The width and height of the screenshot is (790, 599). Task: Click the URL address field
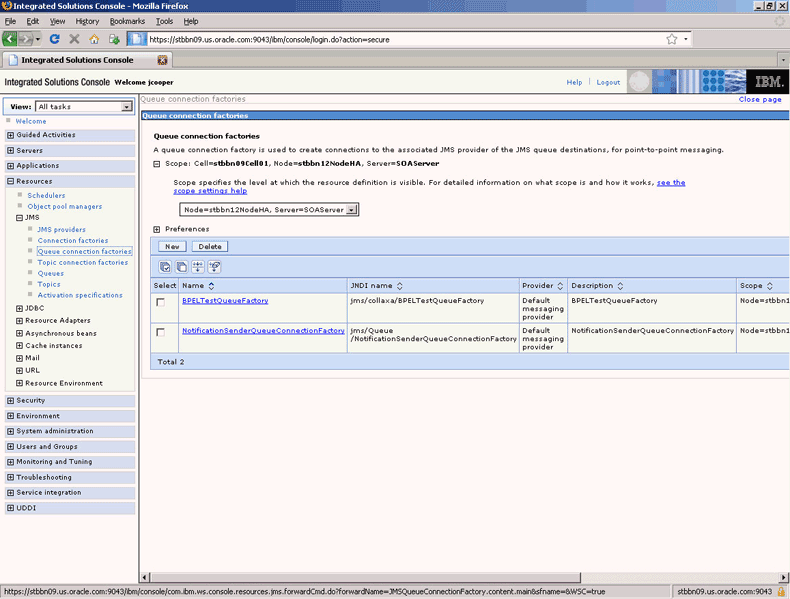406,39
